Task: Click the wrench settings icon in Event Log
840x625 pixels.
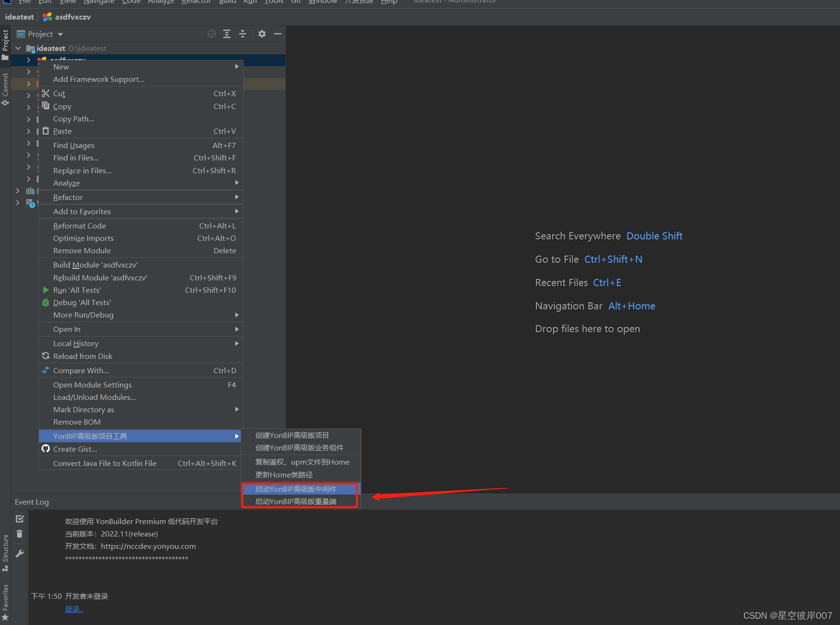Action: [20, 554]
